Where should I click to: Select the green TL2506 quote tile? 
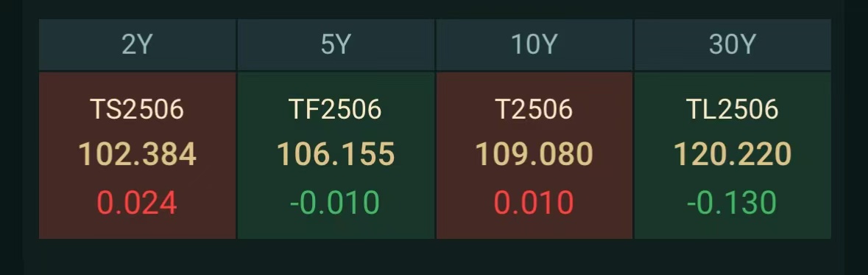[733, 156]
